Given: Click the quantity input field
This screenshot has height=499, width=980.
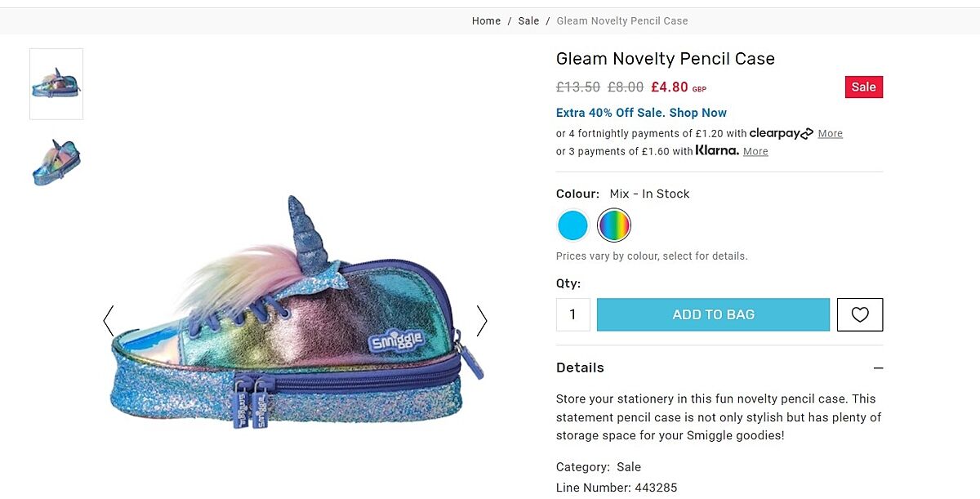Looking at the screenshot, I should (572, 314).
